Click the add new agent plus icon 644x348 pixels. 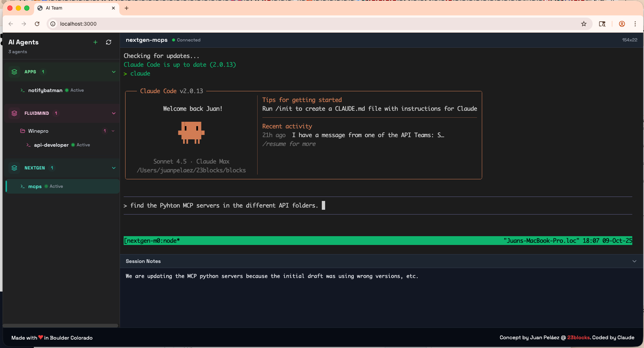95,42
